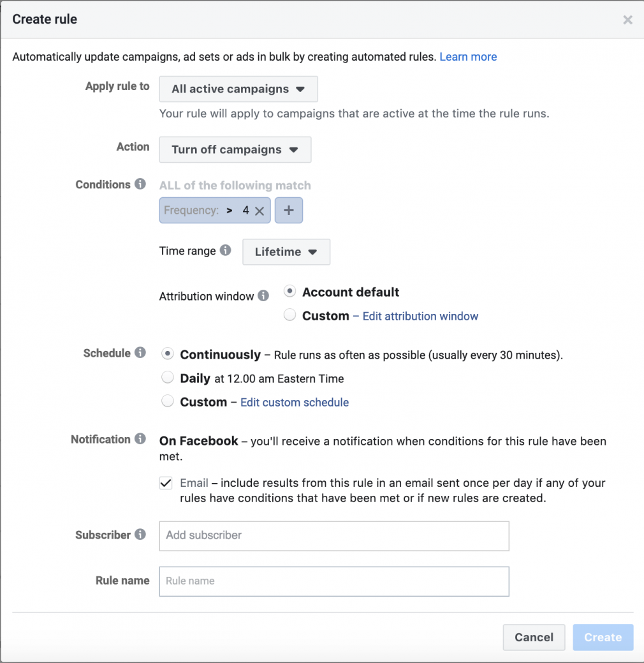Click the Schedule info icon
Screen dimensions: 644x663
(140, 352)
